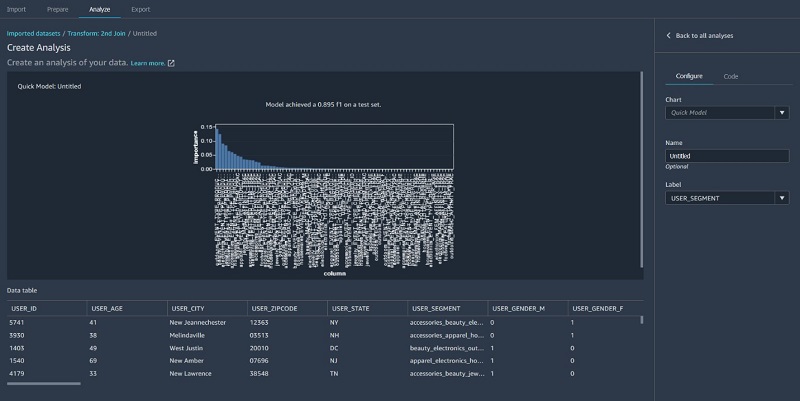Click the zipcode cell 12363

(259, 322)
